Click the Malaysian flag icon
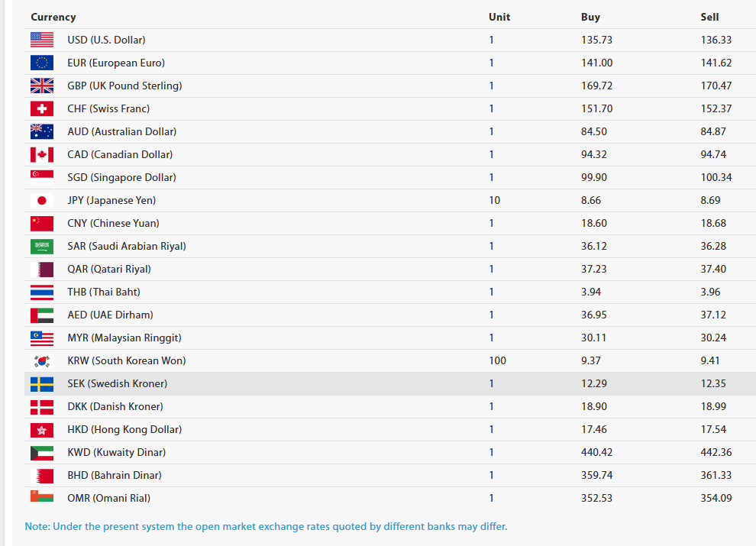The image size is (756, 546). 42,338
